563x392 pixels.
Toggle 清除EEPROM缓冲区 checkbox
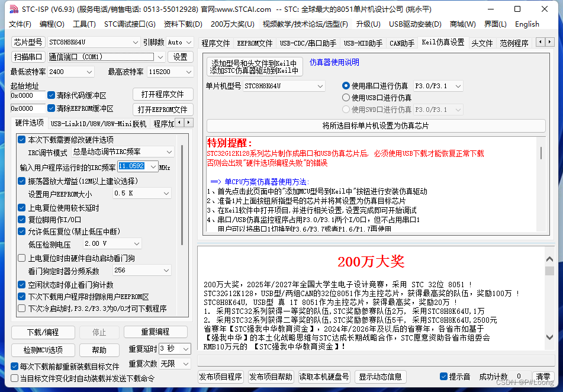pos(51,108)
